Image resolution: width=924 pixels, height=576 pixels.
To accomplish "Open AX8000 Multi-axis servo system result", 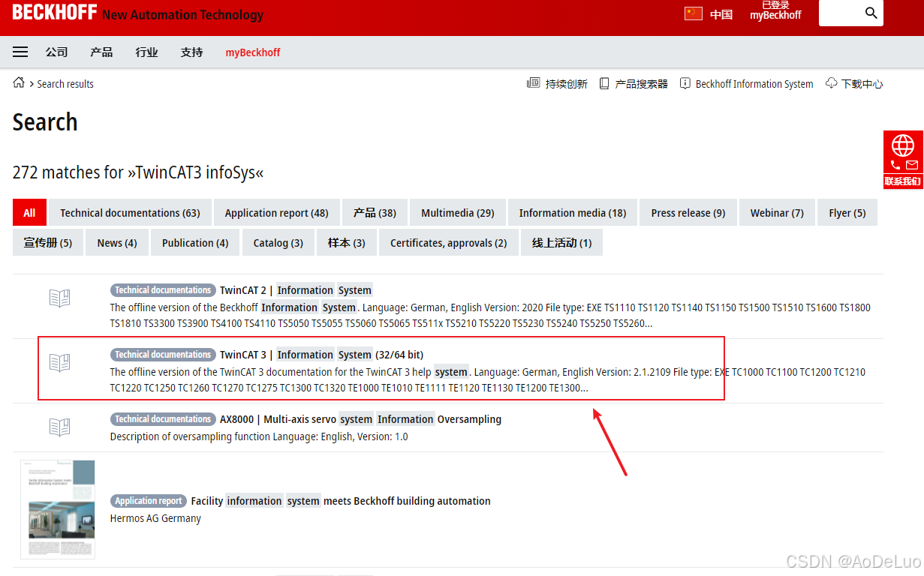I will pyautogui.click(x=360, y=419).
